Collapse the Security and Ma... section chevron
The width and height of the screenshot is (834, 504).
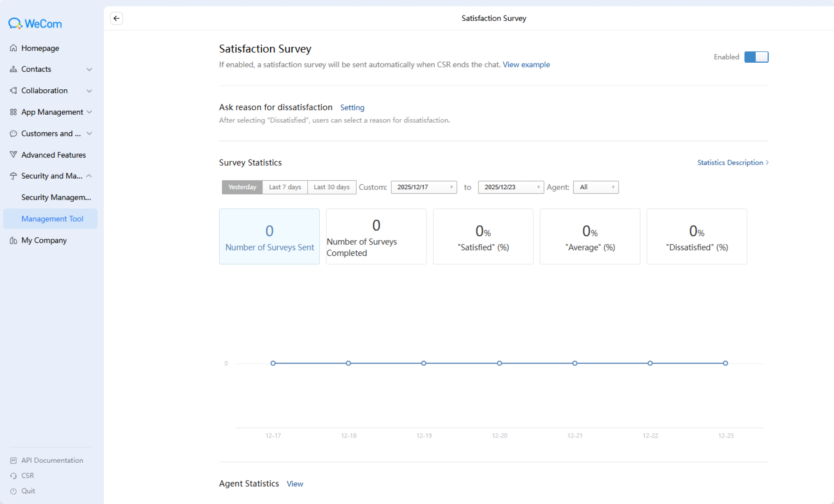[89, 176]
